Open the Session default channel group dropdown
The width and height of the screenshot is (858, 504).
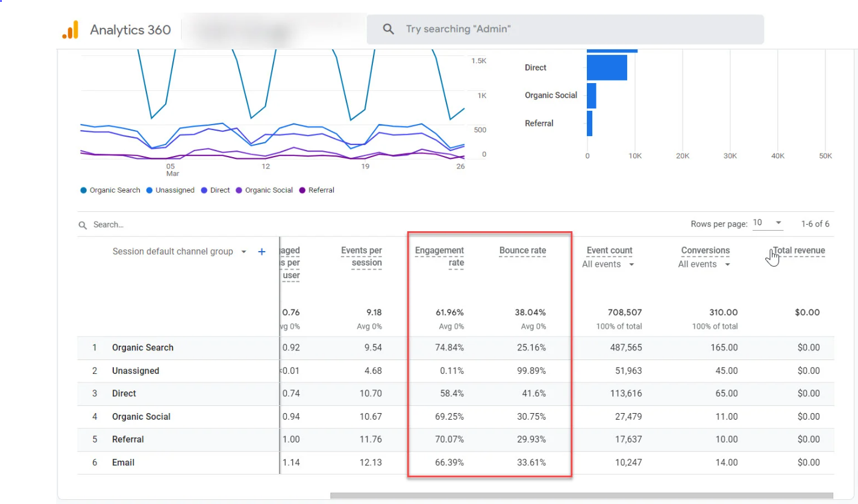click(x=243, y=252)
